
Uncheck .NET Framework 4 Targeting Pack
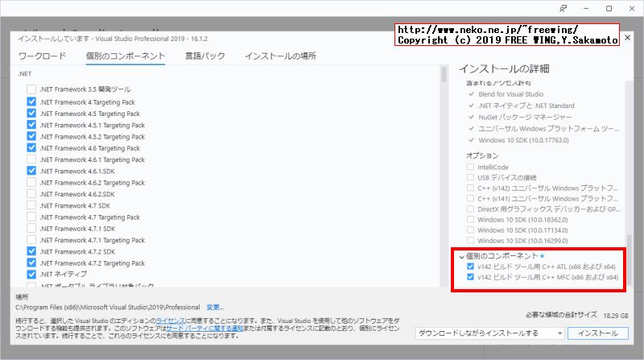pos(31,102)
